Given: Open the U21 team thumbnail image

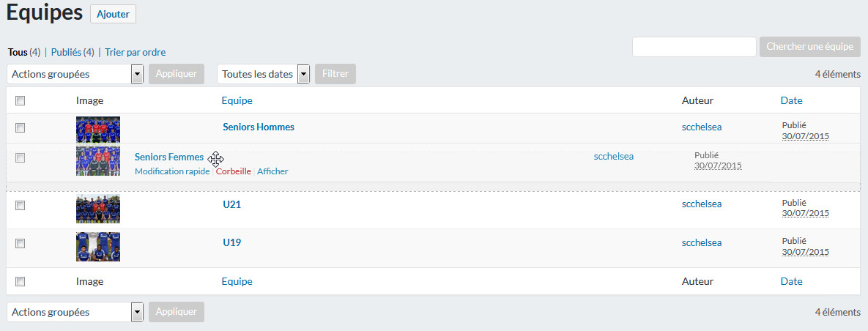Looking at the screenshot, I should (x=98, y=209).
